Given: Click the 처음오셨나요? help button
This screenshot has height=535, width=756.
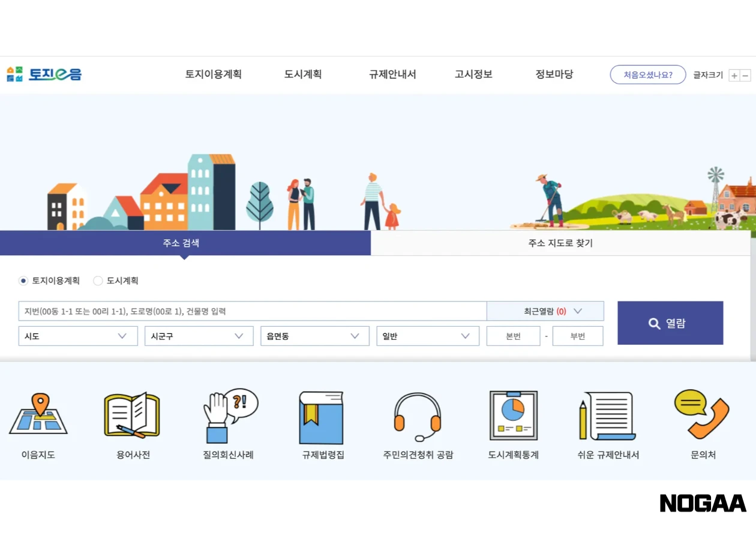Looking at the screenshot, I should (648, 74).
